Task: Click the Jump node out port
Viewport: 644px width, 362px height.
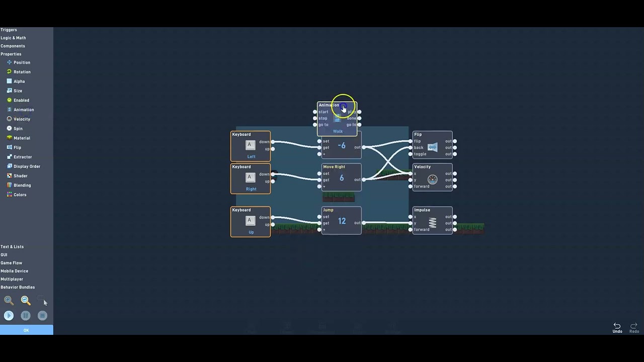Action: point(363,223)
